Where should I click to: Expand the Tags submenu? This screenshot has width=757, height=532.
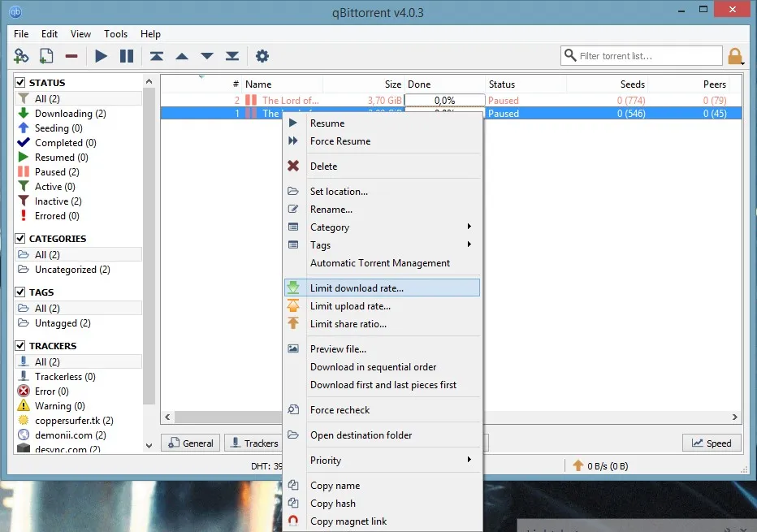coord(383,244)
